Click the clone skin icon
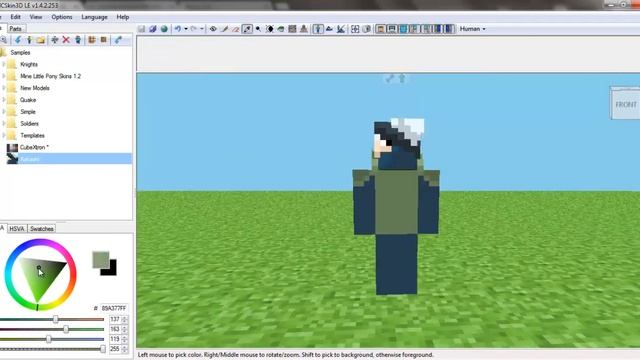Screen dimensions: 640x360 [78, 40]
